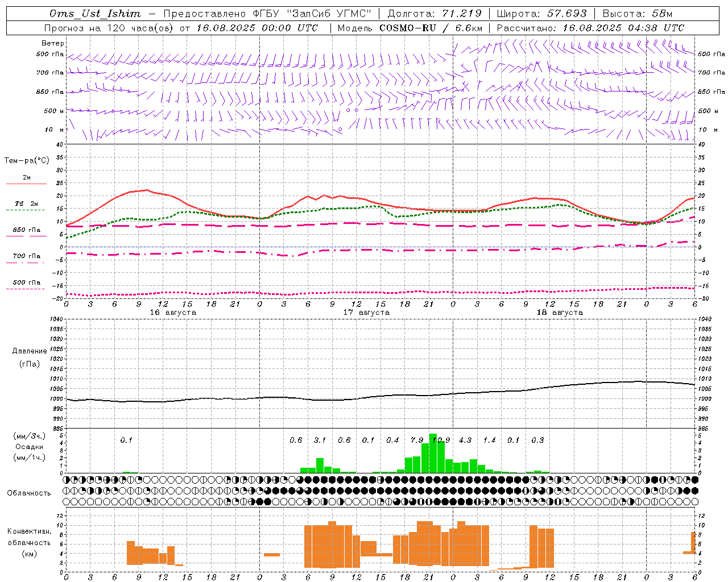Screen dimensions: 728x582
Task: Click the Давление pressure chart label
Action: coord(30,351)
